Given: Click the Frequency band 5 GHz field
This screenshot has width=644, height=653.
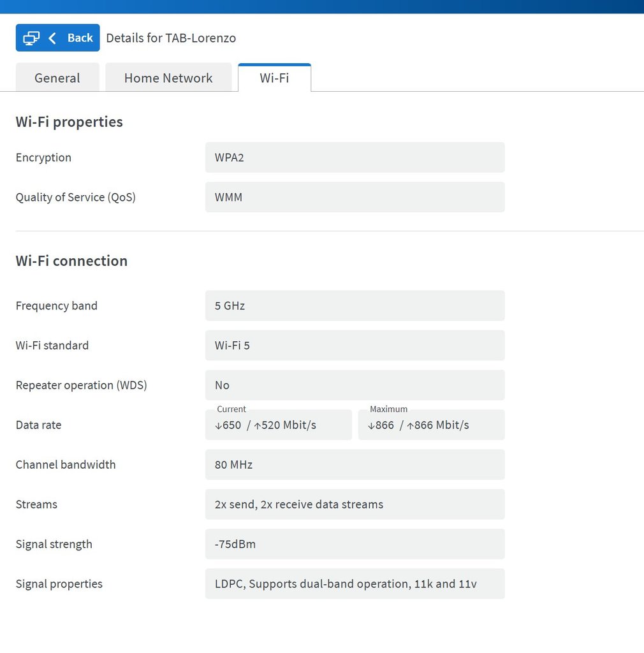Looking at the screenshot, I should pyautogui.click(x=355, y=305).
